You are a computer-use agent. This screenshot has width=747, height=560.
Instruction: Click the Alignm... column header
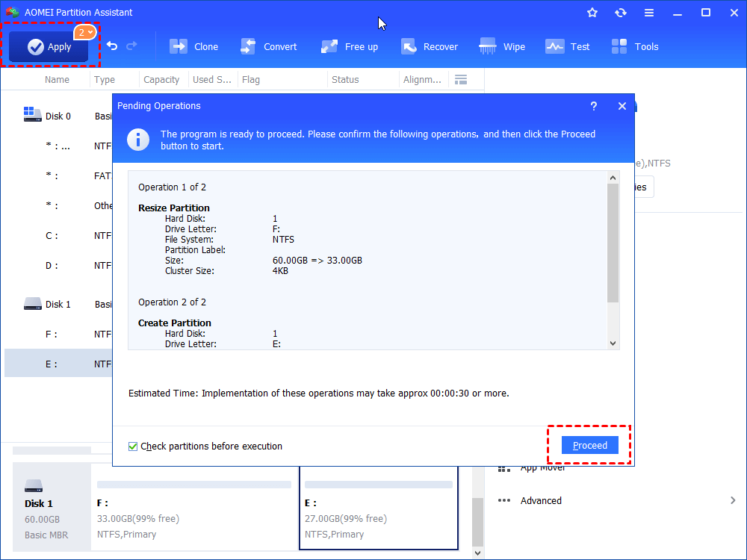pyautogui.click(x=422, y=80)
